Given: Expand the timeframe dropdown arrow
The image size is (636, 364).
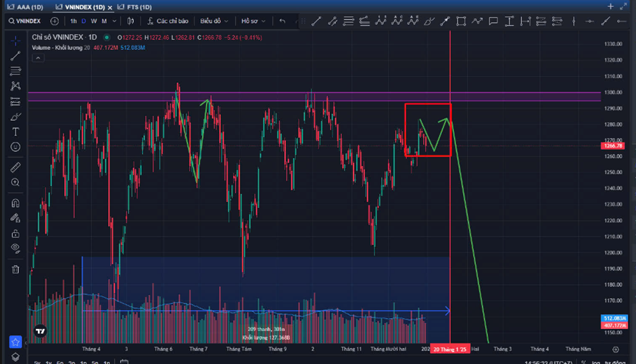Looking at the screenshot, I should click(114, 21).
